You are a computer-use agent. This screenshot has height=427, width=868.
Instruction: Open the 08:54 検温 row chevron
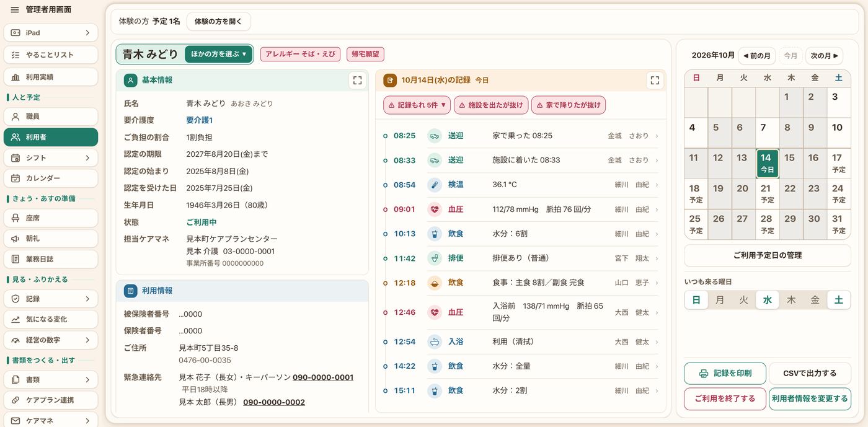click(657, 185)
